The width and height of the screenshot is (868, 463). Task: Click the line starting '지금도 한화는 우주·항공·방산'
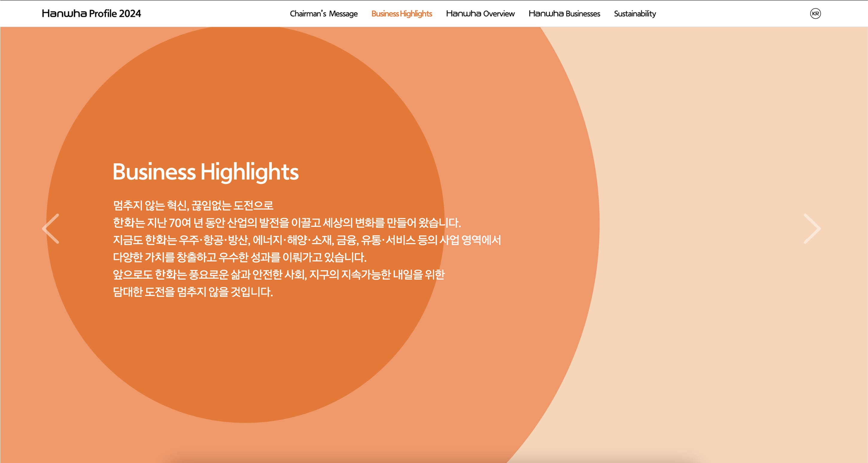(307, 240)
